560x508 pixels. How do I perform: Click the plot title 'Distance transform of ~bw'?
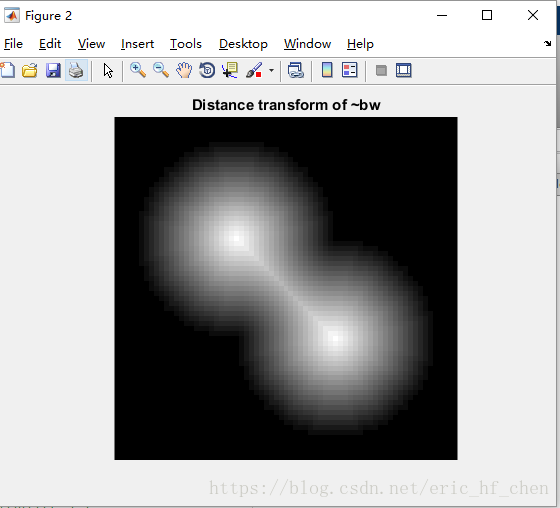(x=286, y=105)
